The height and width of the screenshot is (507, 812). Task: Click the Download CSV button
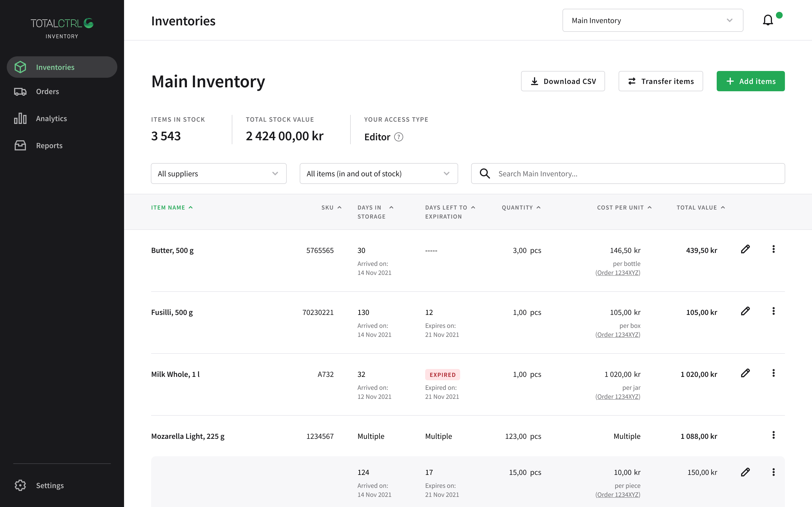click(x=563, y=81)
